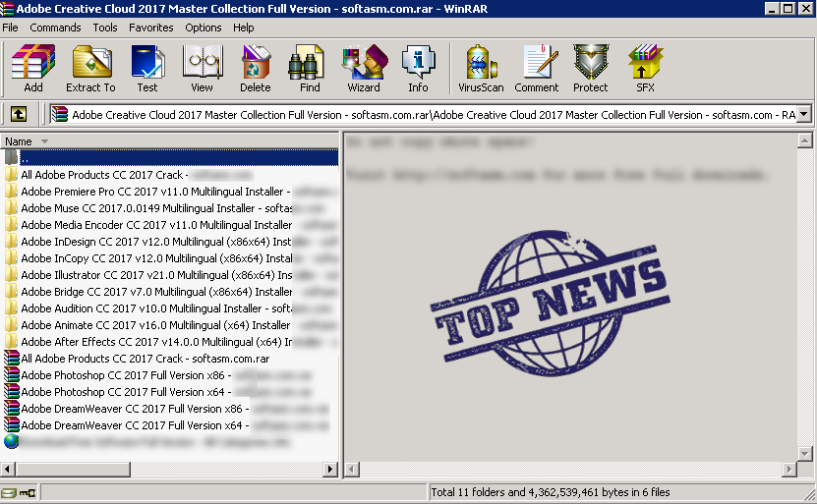Show archive Info
Image resolution: width=817 pixels, height=504 pixels.
(x=418, y=68)
